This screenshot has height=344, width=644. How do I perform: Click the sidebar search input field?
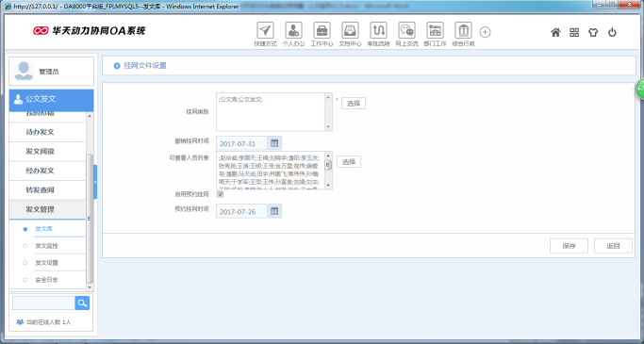(43, 303)
